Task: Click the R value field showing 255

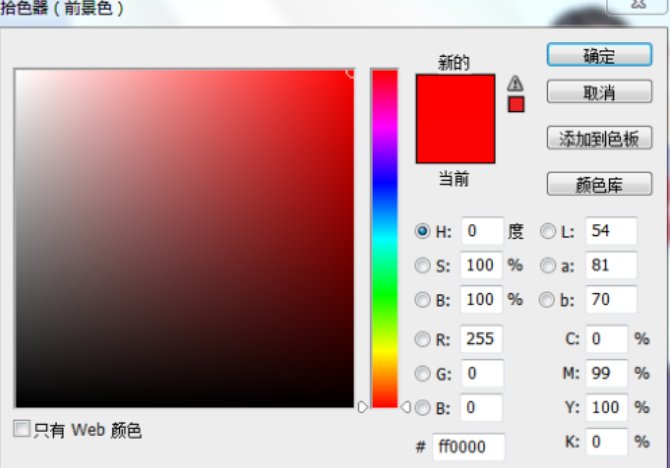Action: 481,339
